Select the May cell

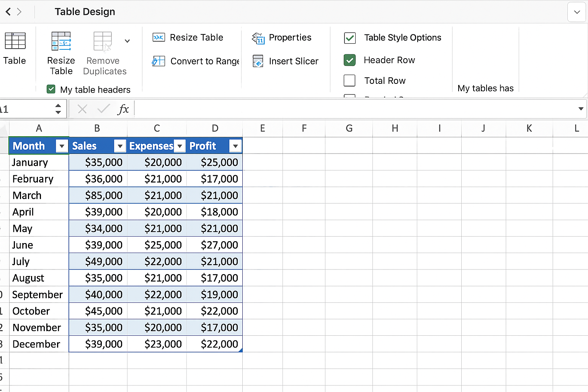(39, 229)
